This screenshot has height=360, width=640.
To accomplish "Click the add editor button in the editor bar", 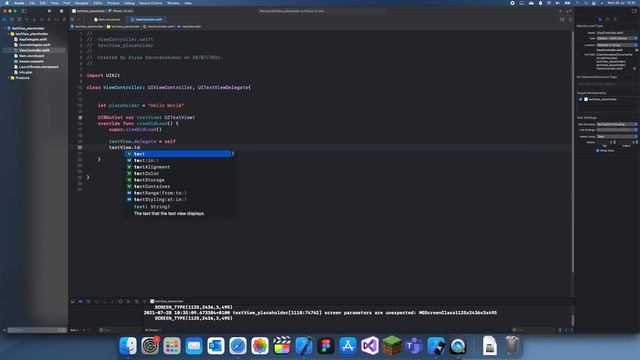I will click(x=570, y=19).
